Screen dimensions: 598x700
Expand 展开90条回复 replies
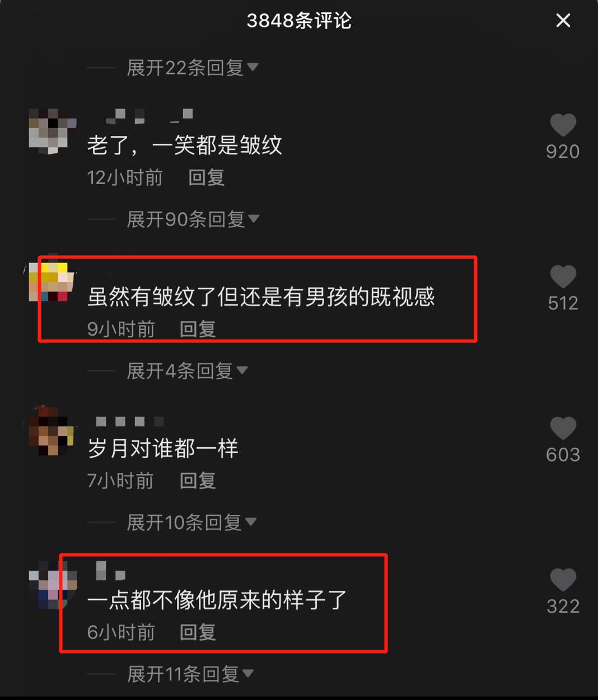tap(193, 219)
